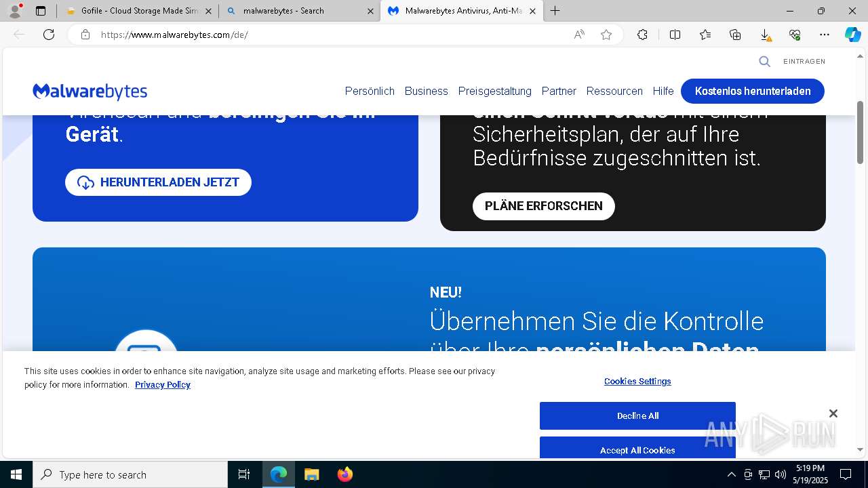
Task: Open the Privacy Policy link
Action: click(163, 384)
